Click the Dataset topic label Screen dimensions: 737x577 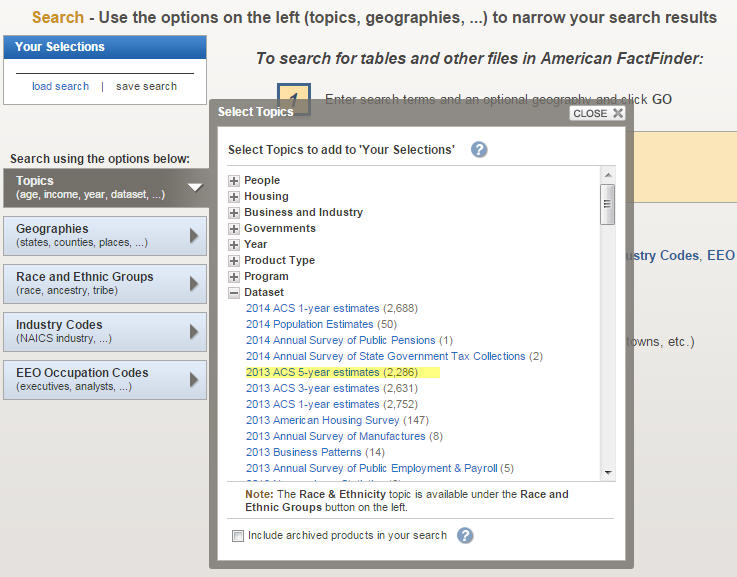(264, 292)
